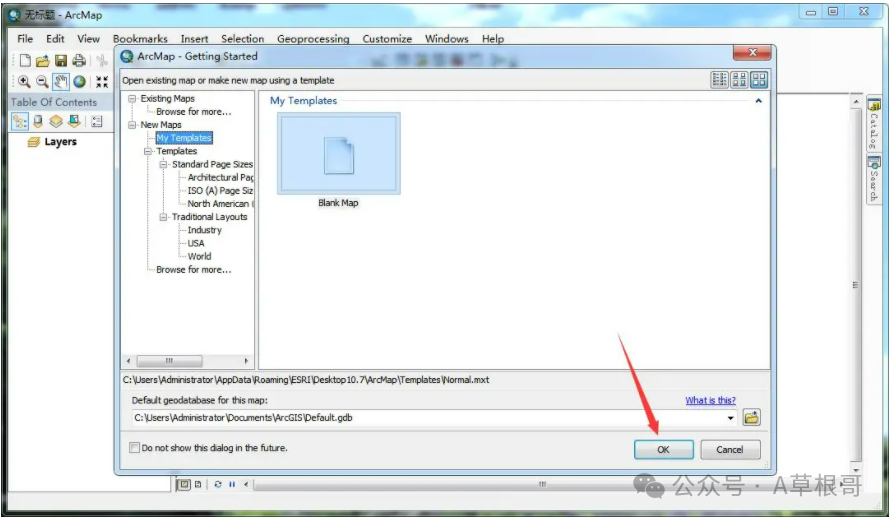The height and width of the screenshot is (521, 891).
Task: Switch to List By Drawing Order
Action: pos(20,121)
